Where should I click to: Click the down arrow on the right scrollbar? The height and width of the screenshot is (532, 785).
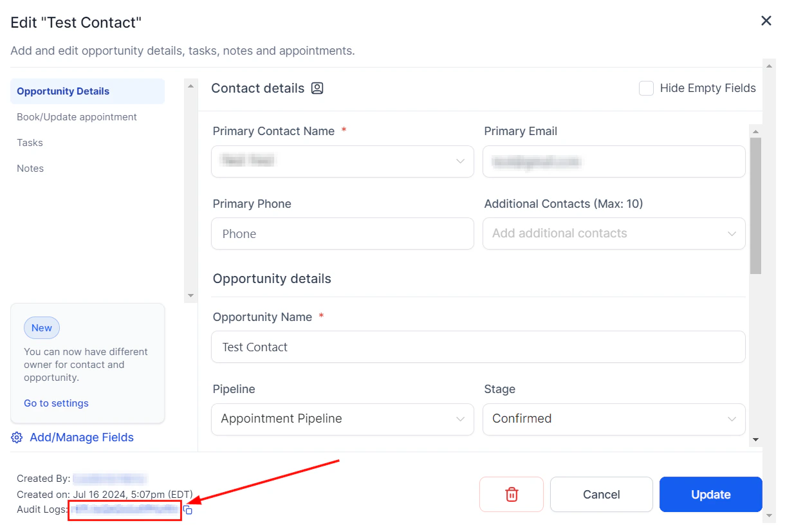point(769,517)
